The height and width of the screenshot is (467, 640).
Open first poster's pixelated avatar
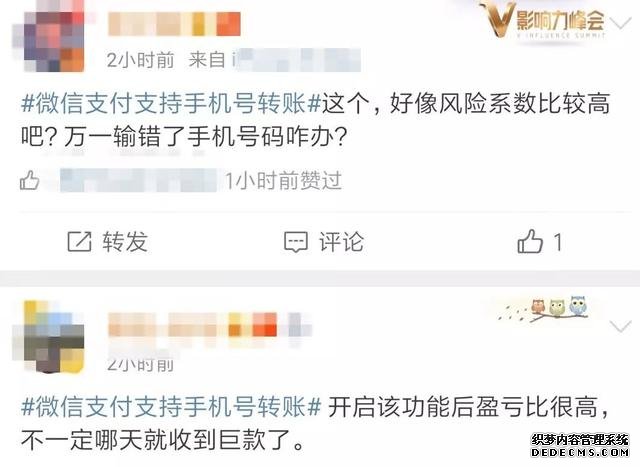tap(51, 37)
